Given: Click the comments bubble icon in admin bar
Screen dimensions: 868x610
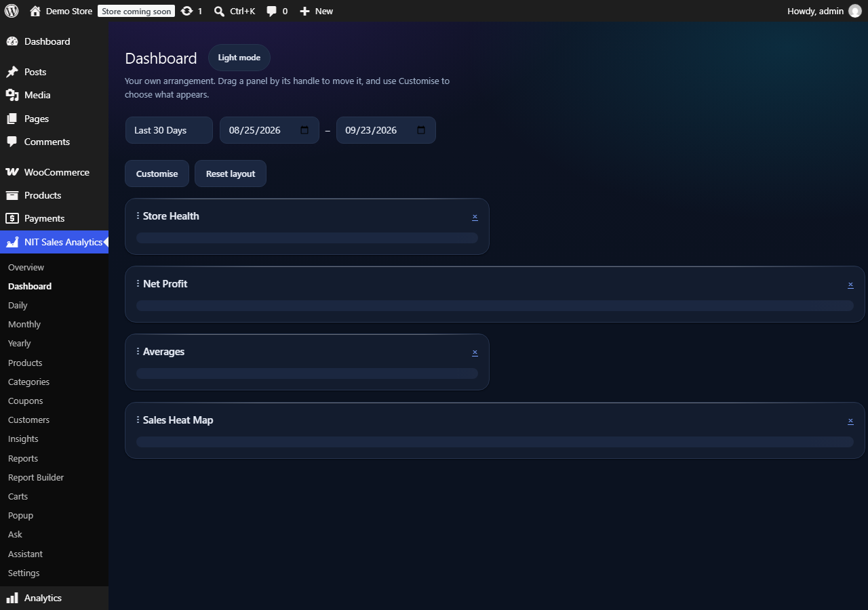Looking at the screenshot, I should [271, 11].
